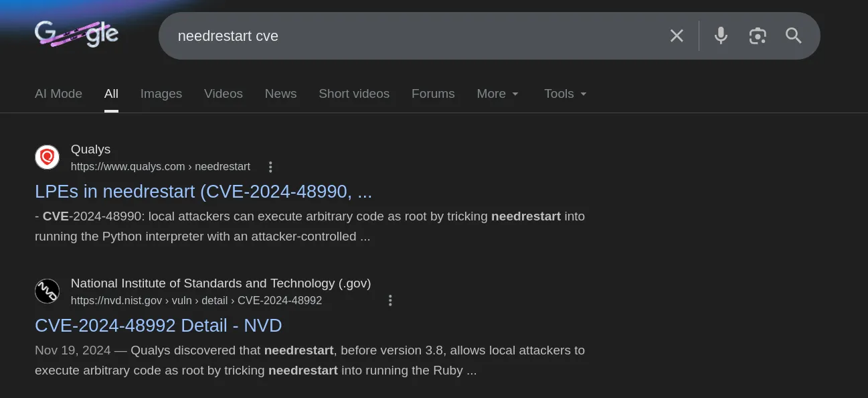Screen dimensions: 868x398
Task: Click the NIST site favicon
Action: [47, 291]
